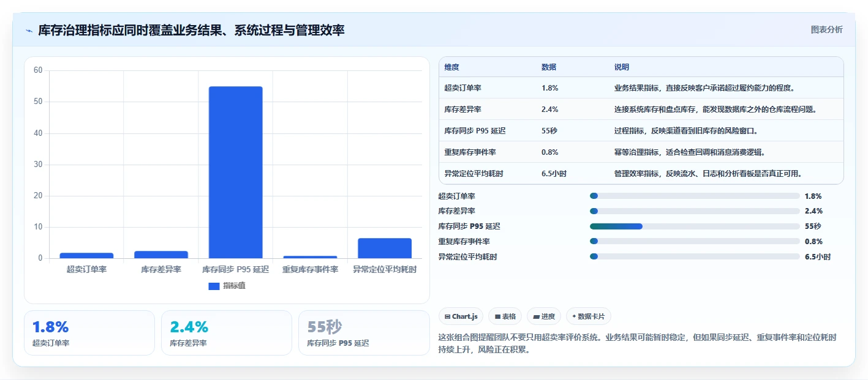Click the 说明 column header

coord(622,67)
